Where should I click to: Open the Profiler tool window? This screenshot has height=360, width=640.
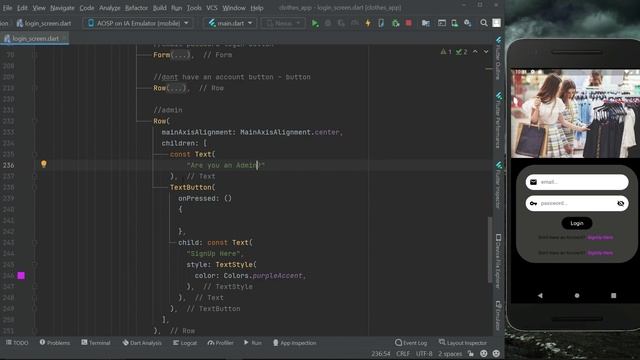(x=220, y=343)
